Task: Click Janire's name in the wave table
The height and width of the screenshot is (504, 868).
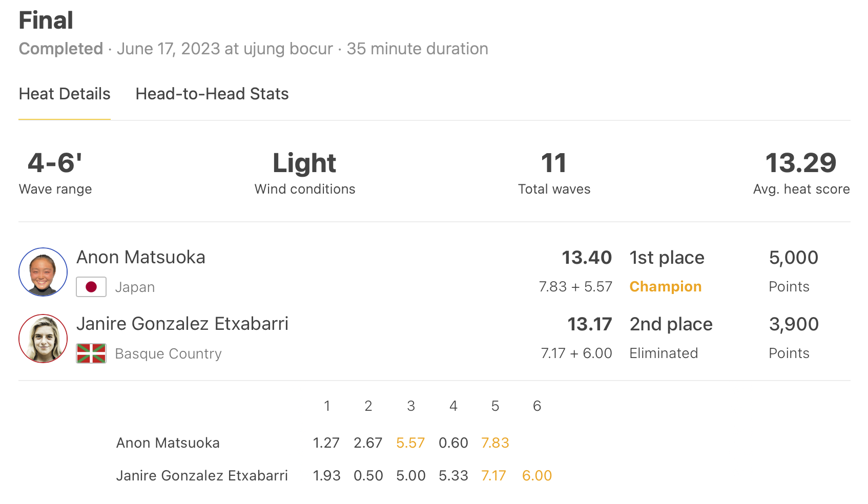Action: [x=202, y=475]
